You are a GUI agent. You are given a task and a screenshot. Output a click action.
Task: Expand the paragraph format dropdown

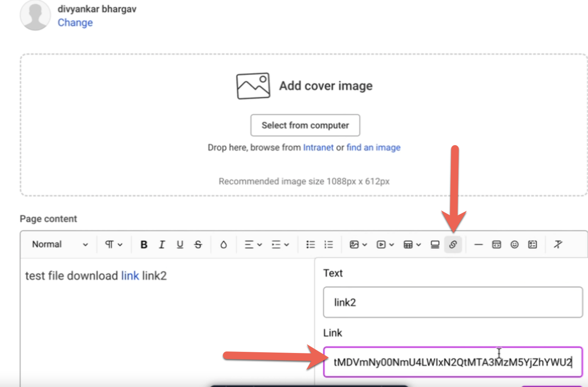coord(113,245)
